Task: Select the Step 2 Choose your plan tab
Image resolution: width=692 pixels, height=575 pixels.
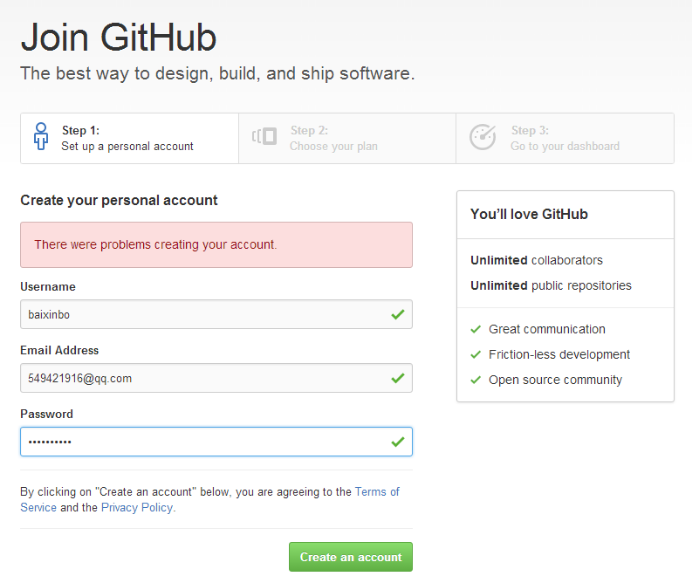Action: click(347, 139)
